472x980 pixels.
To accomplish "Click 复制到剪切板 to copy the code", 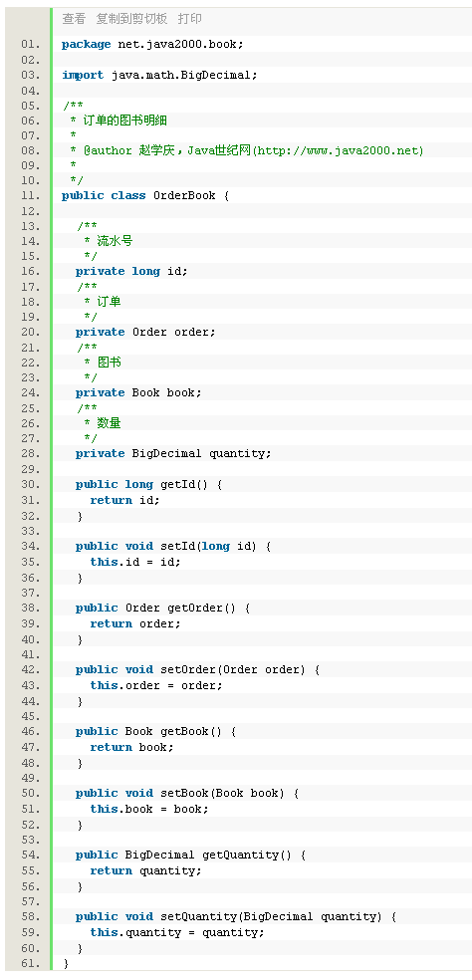I will (131, 19).
